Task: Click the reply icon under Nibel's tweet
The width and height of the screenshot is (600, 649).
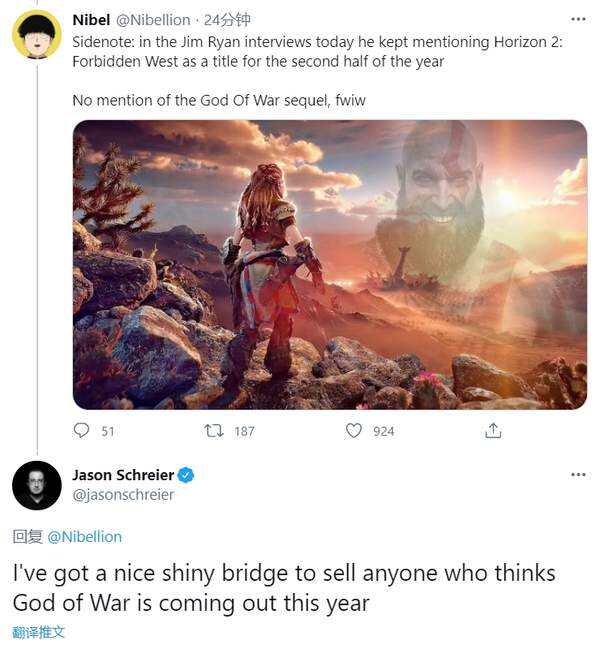Action: tap(82, 431)
